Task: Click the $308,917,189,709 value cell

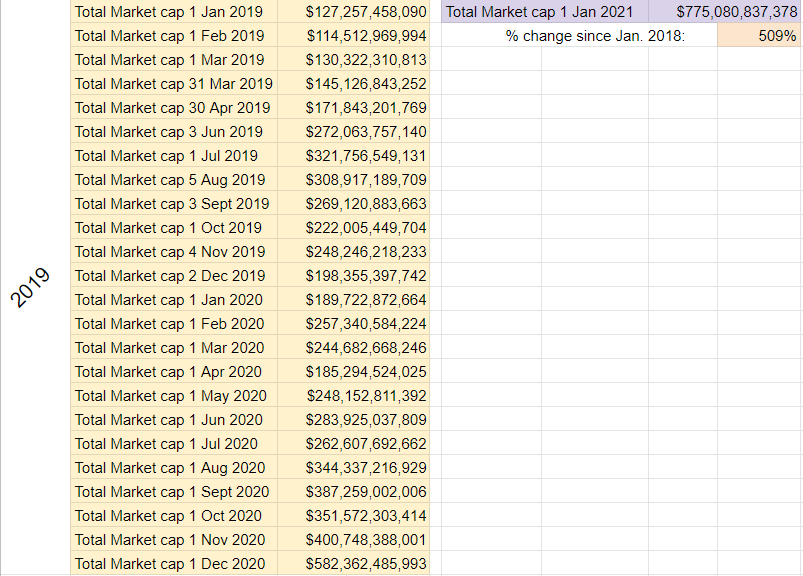Action: [x=353, y=180]
